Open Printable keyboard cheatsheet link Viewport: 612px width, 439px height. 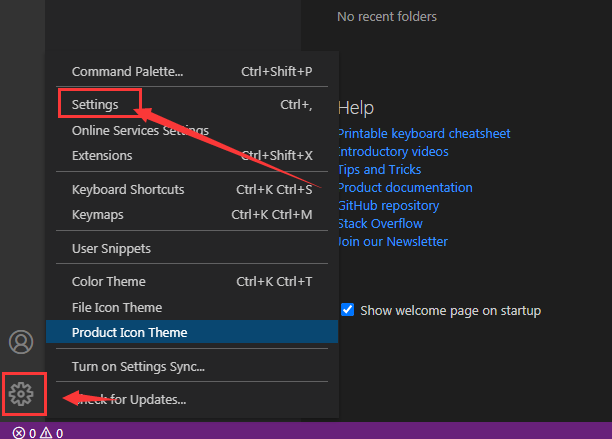coord(424,133)
